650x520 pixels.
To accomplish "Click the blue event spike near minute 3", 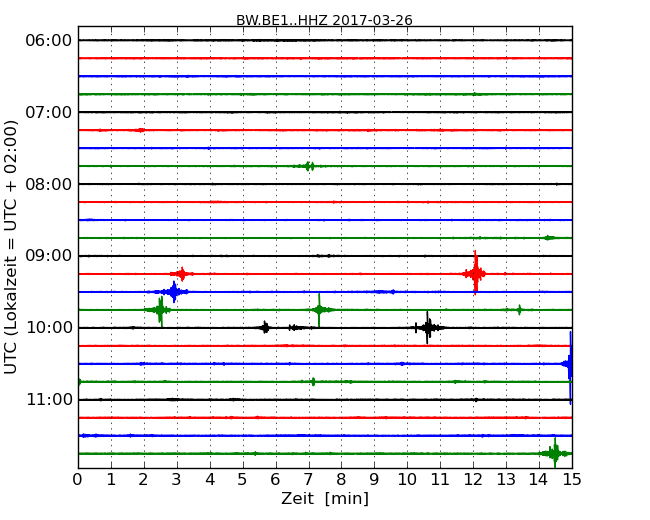I will [x=174, y=292].
